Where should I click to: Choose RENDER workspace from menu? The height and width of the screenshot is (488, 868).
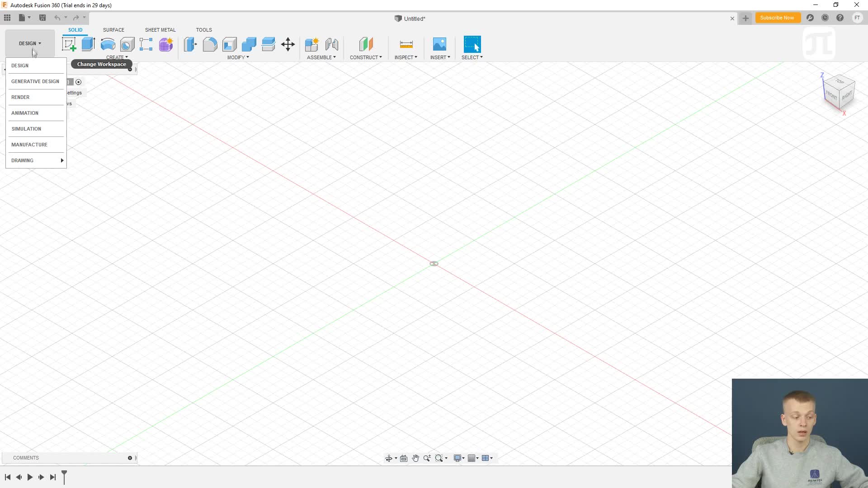click(x=36, y=97)
